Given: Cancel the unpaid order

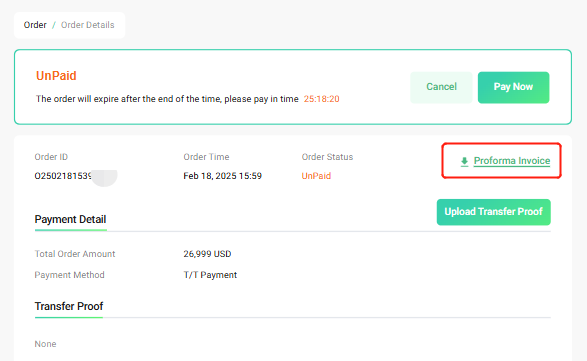Looking at the screenshot, I should click(441, 87).
